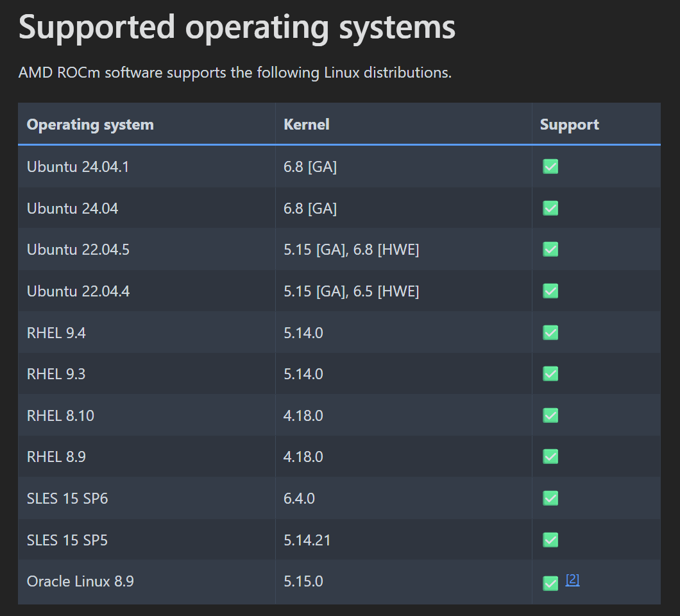Screen dimensions: 680x616
Task: Click the 'AMD ROCm software supports' paragraph
Action: pos(235,73)
